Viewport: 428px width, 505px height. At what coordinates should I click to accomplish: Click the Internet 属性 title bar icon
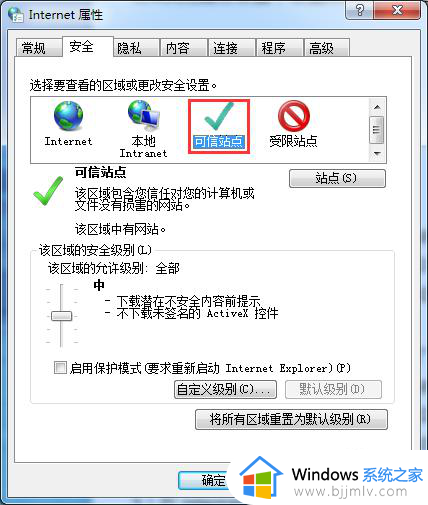pos(16,14)
